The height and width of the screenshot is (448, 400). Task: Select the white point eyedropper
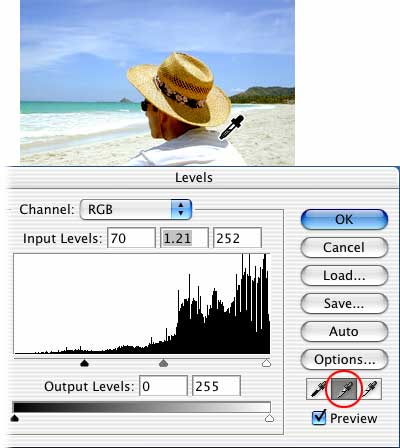coord(369,389)
